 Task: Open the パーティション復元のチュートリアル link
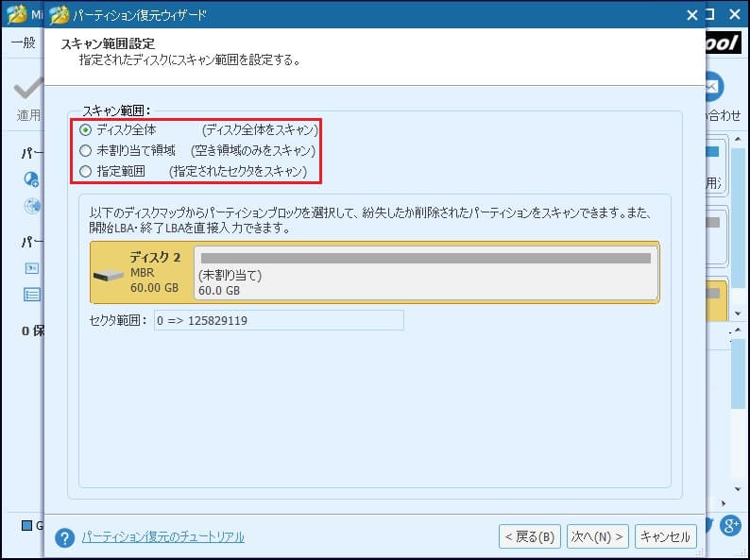[163, 537]
